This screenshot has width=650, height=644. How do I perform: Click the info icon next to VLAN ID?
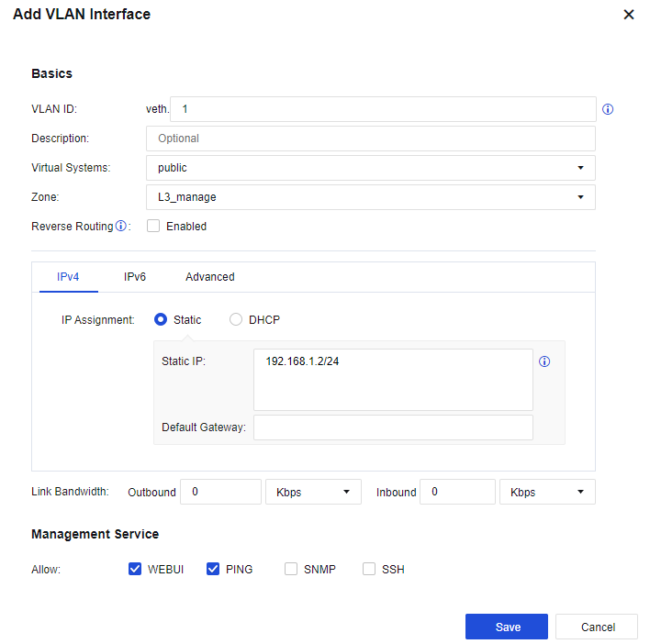pyautogui.click(x=607, y=109)
